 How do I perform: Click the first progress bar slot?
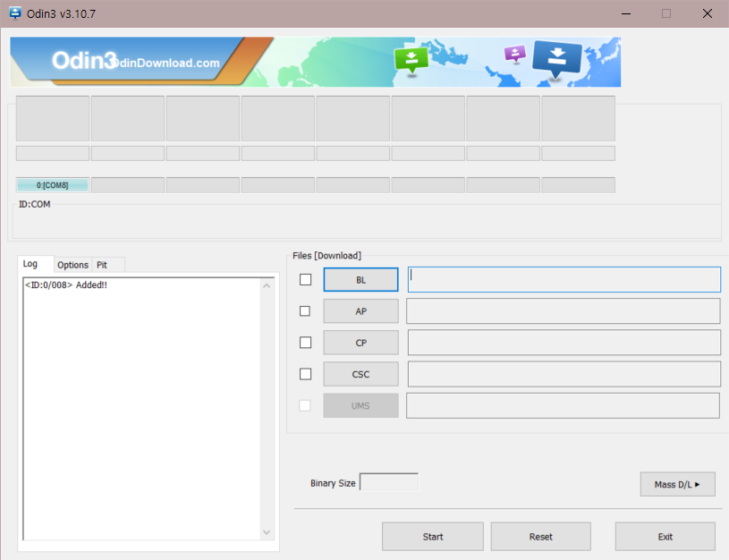[x=53, y=154]
